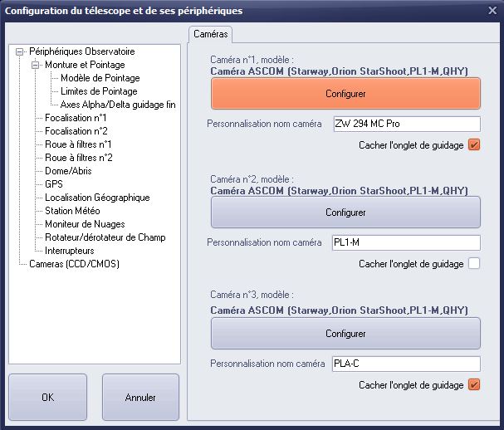
Task: Click the PL1-M camera name field
Action: pos(406,242)
